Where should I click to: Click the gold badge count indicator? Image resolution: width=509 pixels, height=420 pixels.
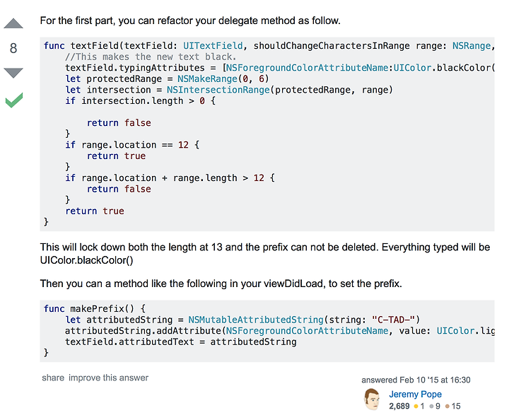[x=419, y=406]
